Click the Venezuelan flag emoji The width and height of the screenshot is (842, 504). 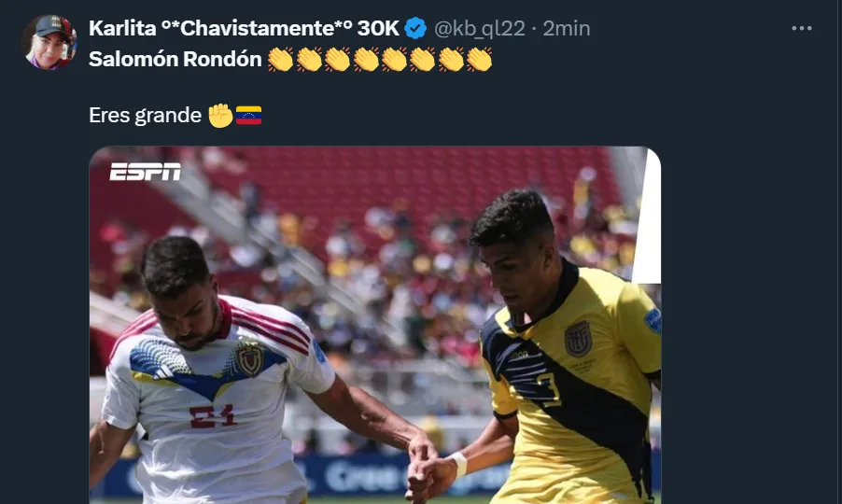click(248, 116)
